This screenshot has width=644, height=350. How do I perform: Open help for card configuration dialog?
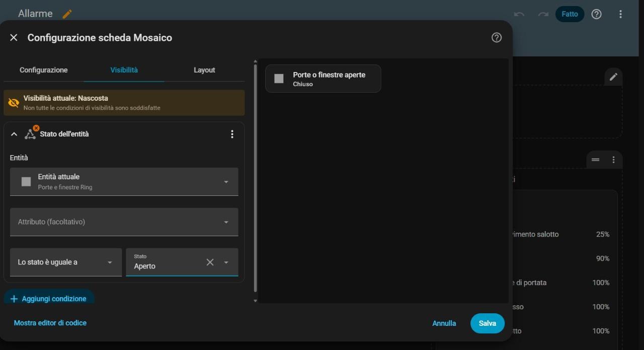tap(497, 38)
